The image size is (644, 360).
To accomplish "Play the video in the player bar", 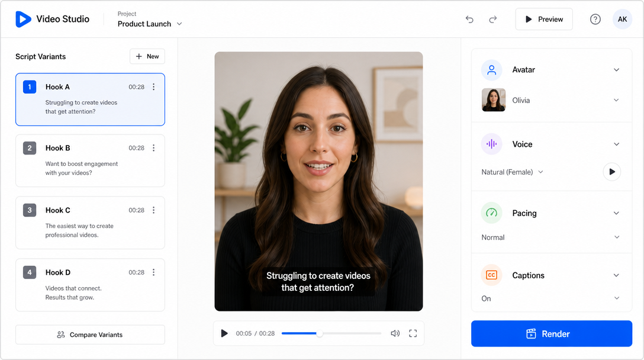I will pos(224,333).
